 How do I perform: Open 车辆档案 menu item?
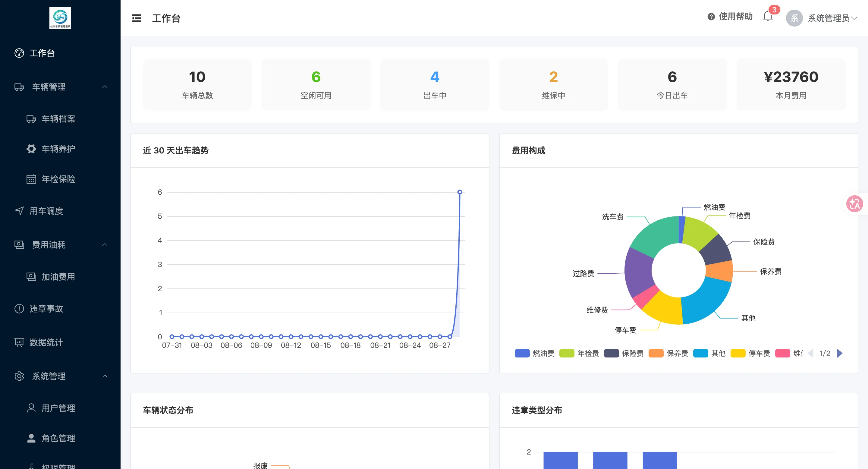pyautogui.click(x=60, y=119)
